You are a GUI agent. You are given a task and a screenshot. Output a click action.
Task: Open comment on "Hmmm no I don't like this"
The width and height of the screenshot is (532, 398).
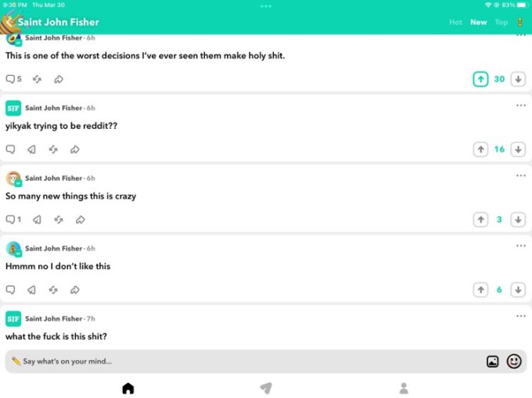(10, 290)
